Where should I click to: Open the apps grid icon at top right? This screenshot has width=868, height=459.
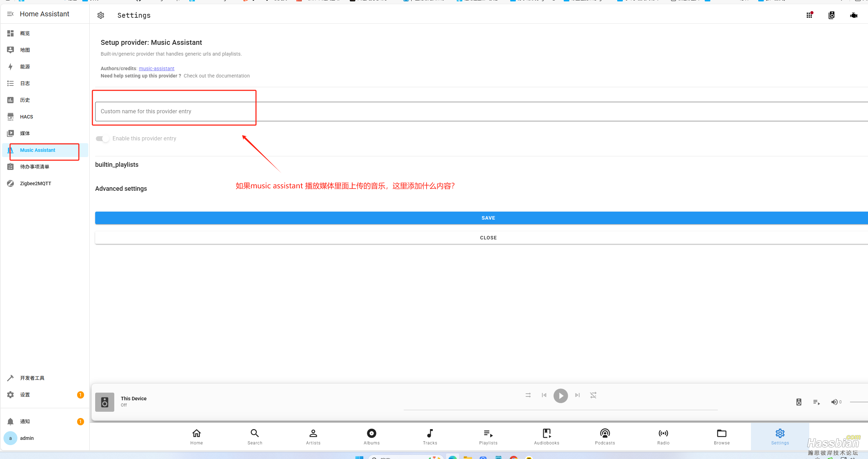pyautogui.click(x=810, y=15)
